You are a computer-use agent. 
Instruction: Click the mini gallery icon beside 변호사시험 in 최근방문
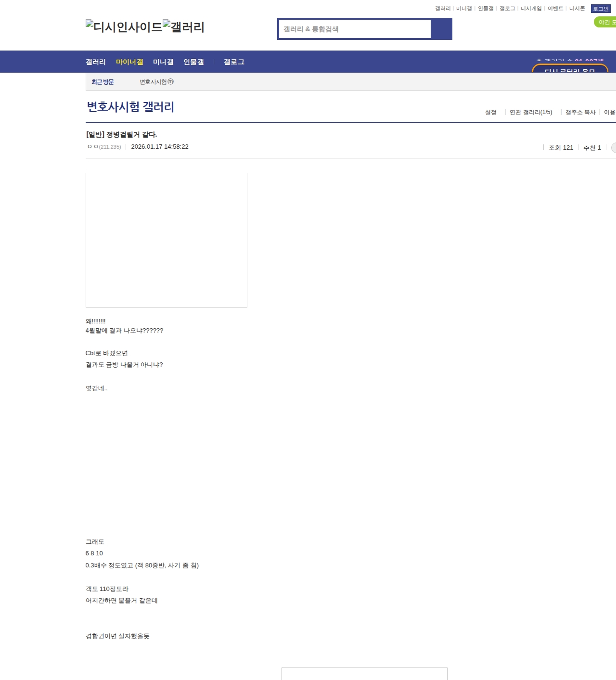171,82
